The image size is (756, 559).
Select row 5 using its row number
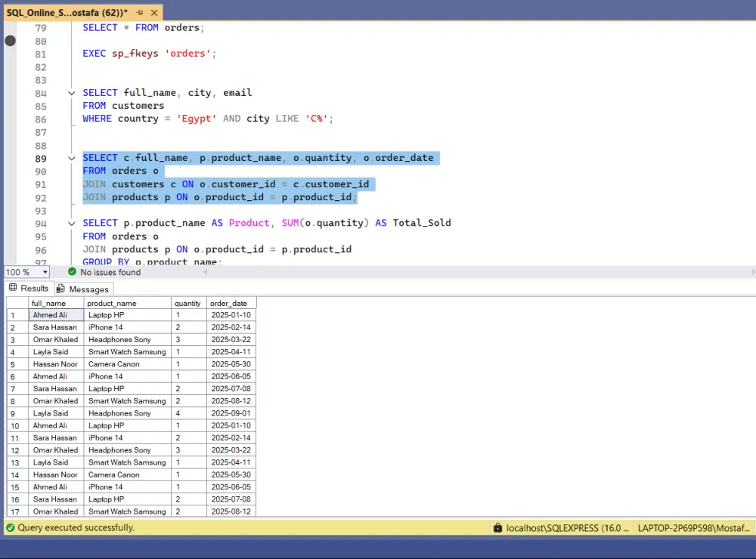pyautogui.click(x=13, y=364)
